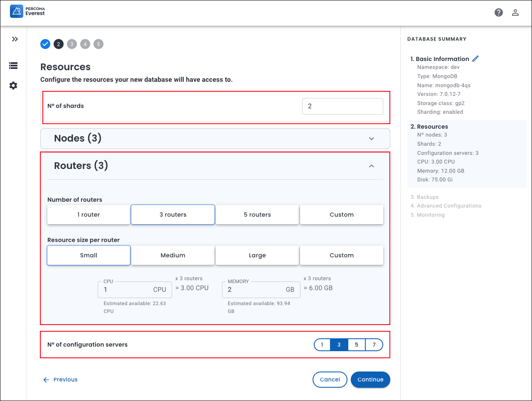
Task: Expand the Nodes (3) section
Action: tap(372, 139)
